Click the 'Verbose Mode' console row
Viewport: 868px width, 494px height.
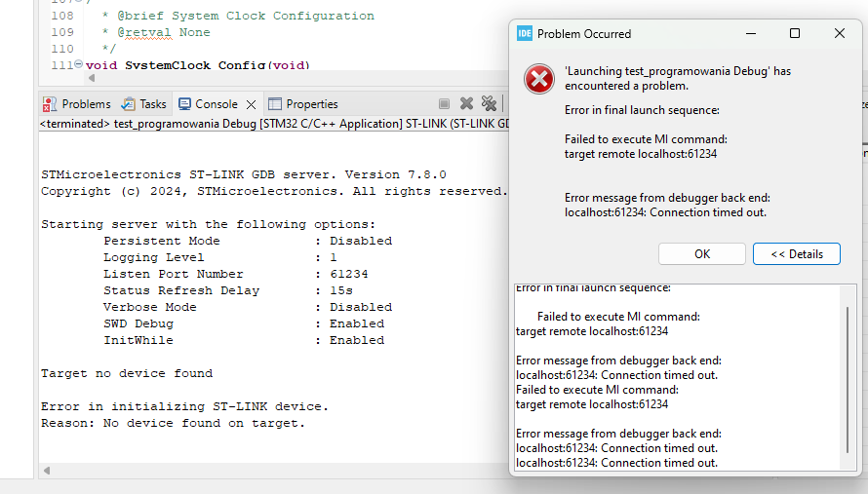248,307
